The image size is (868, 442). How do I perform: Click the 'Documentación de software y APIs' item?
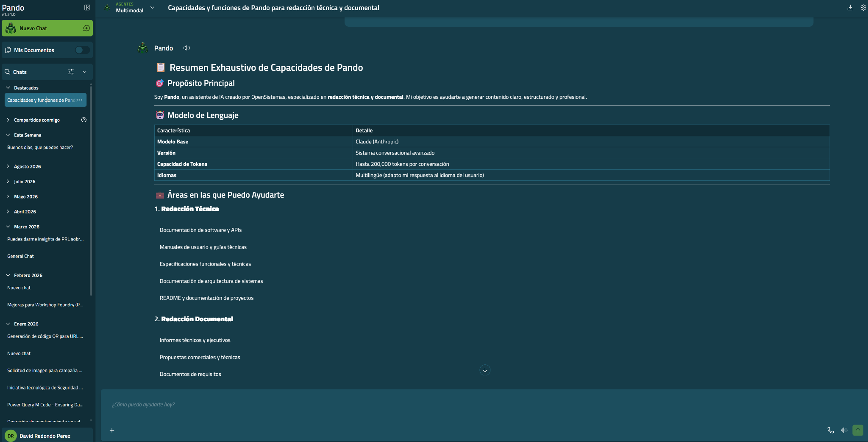(200, 230)
